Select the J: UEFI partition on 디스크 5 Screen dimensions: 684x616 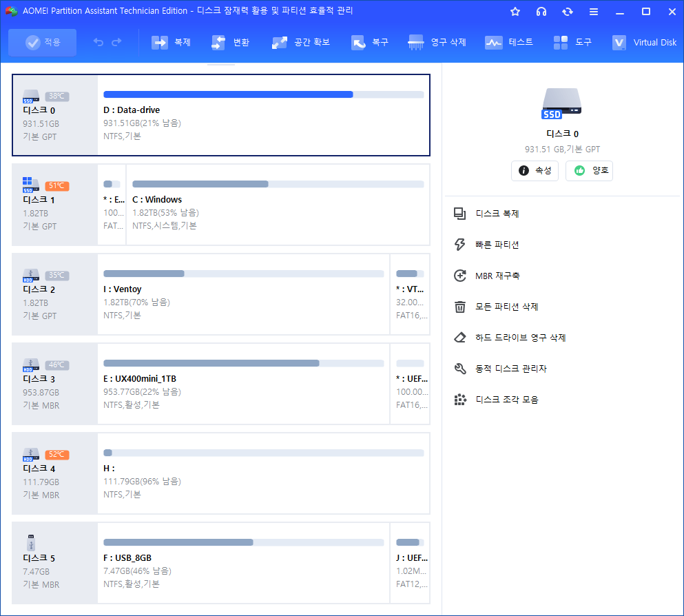(x=410, y=563)
